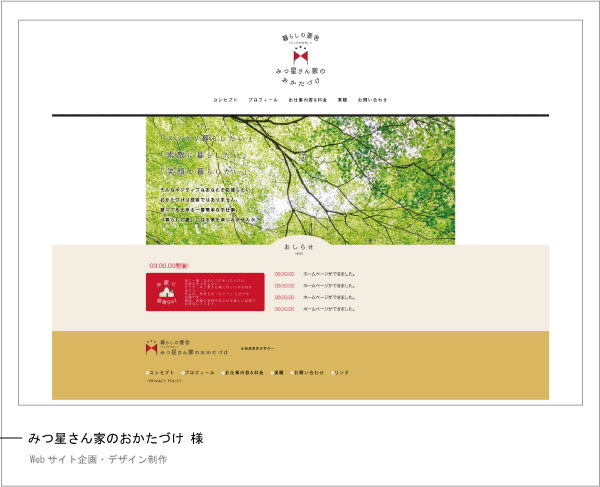Screen dimensions: 600x487
Task: Go to 実績 in the top navigation
Action: 342,100
